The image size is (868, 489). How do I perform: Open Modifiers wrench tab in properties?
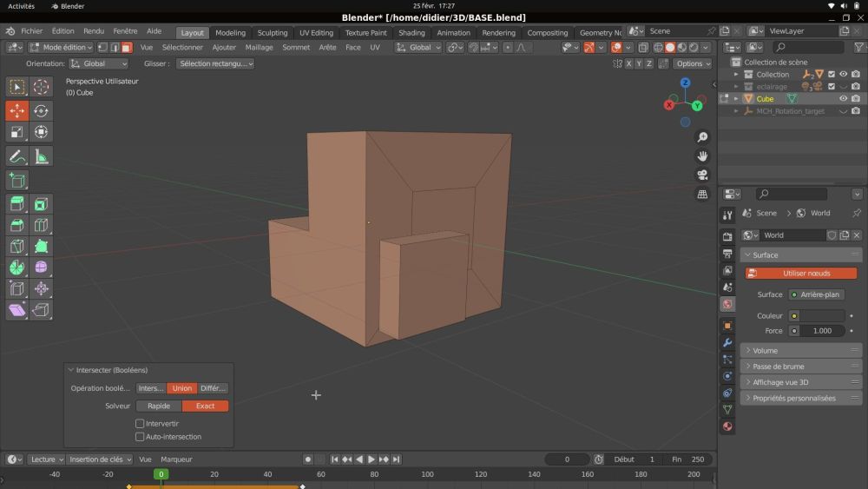tap(727, 343)
